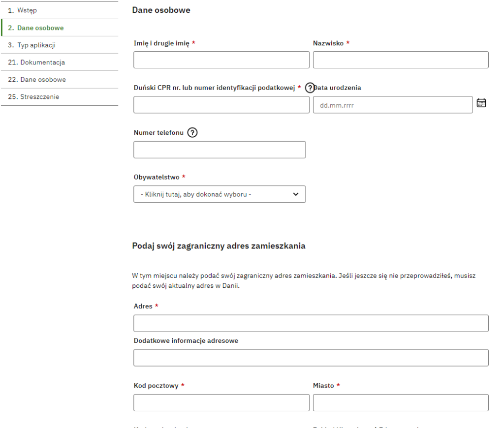Open the date of birth calendar picker

point(481,103)
